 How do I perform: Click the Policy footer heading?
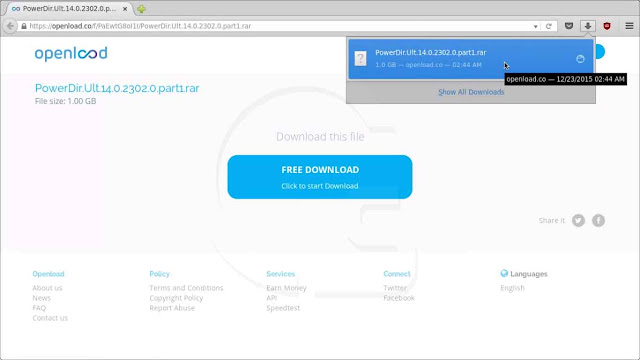pos(160,274)
